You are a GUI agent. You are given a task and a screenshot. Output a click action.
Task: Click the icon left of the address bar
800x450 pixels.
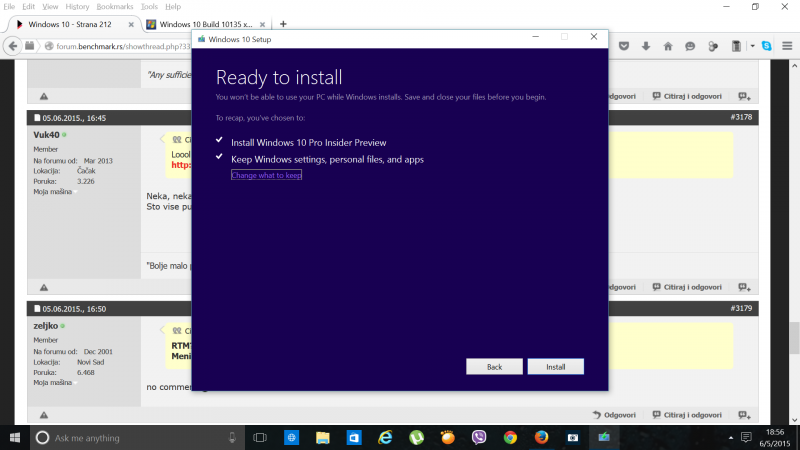(x=30, y=46)
